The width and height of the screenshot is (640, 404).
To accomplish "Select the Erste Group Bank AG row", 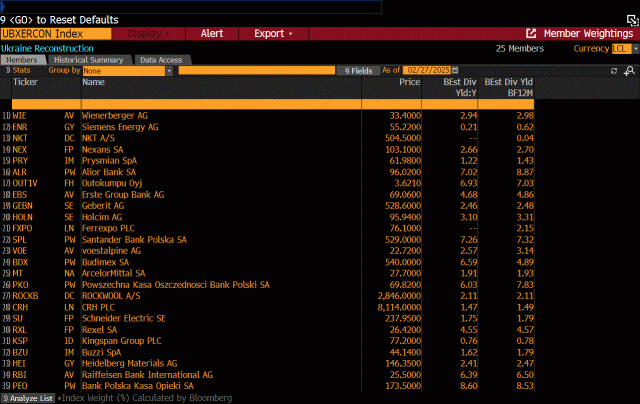I will (x=267, y=195).
